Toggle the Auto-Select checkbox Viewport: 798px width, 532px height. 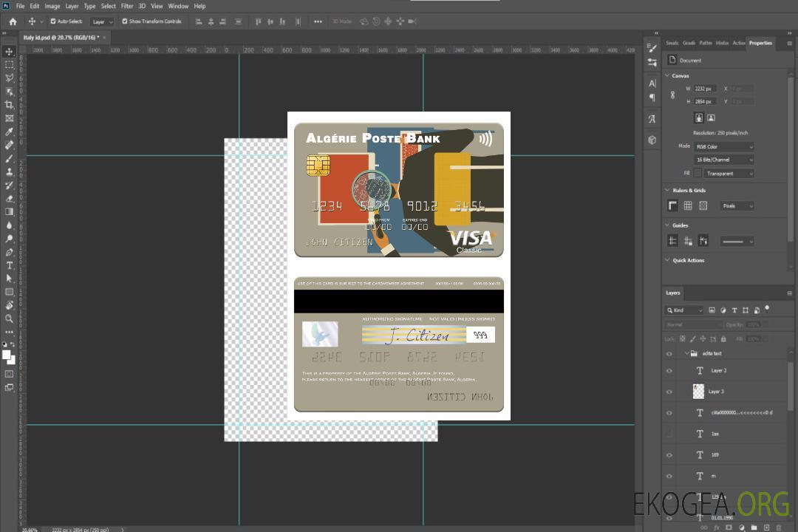point(53,21)
